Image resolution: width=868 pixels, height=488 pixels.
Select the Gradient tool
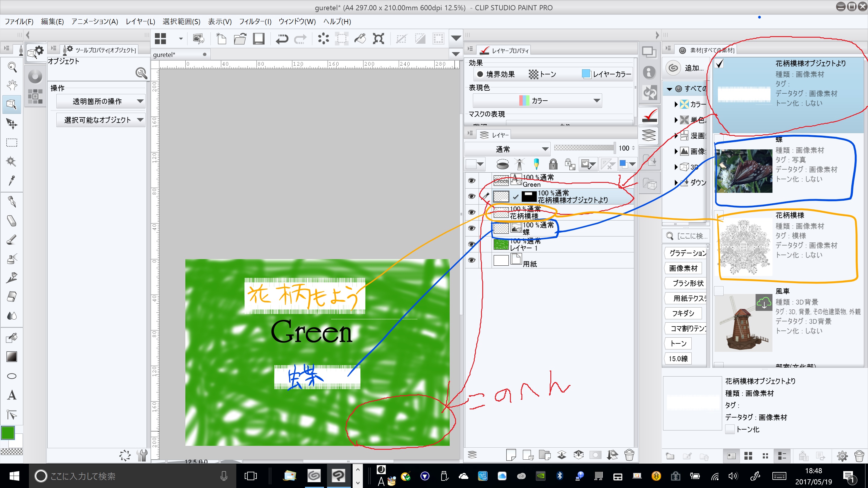[x=12, y=357]
